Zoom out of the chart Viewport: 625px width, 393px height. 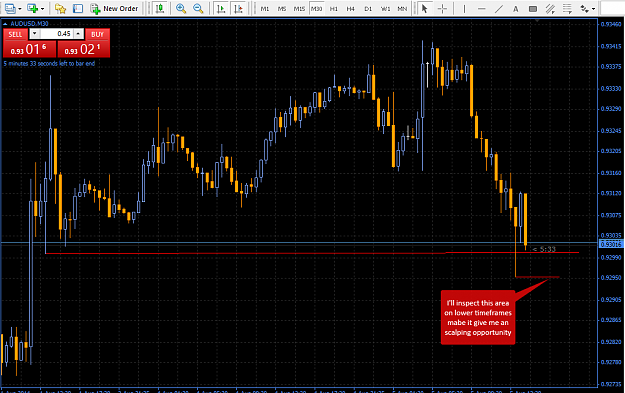pyautogui.click(x=198, y=8)
